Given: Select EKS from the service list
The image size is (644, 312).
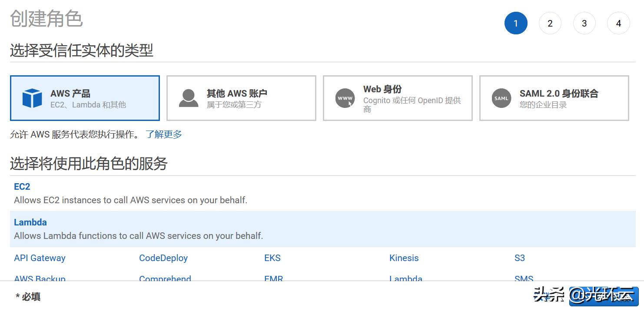Looking at the screenshot, I should click(272, 258).
